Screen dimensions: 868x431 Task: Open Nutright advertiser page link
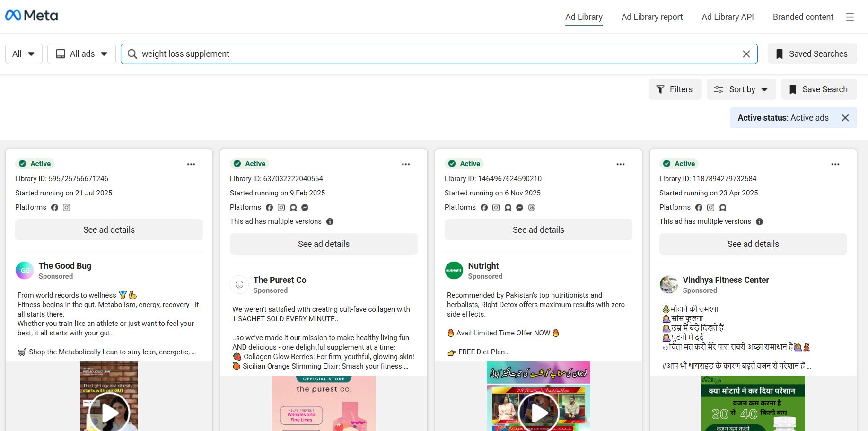click(x=483, y=266)
